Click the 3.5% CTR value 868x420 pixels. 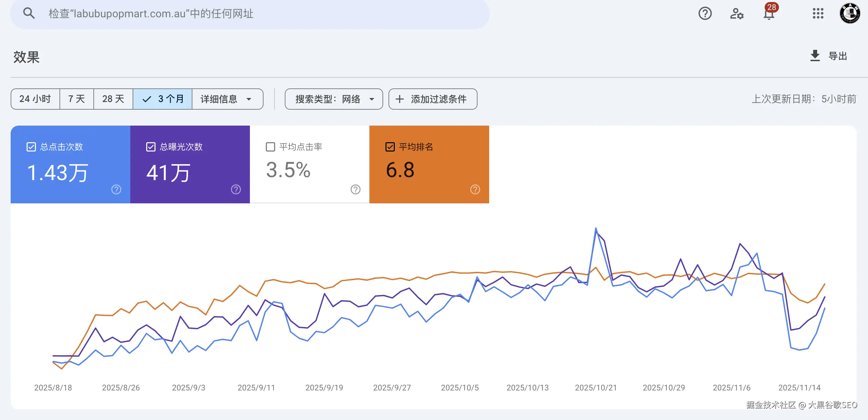(288, 170)
